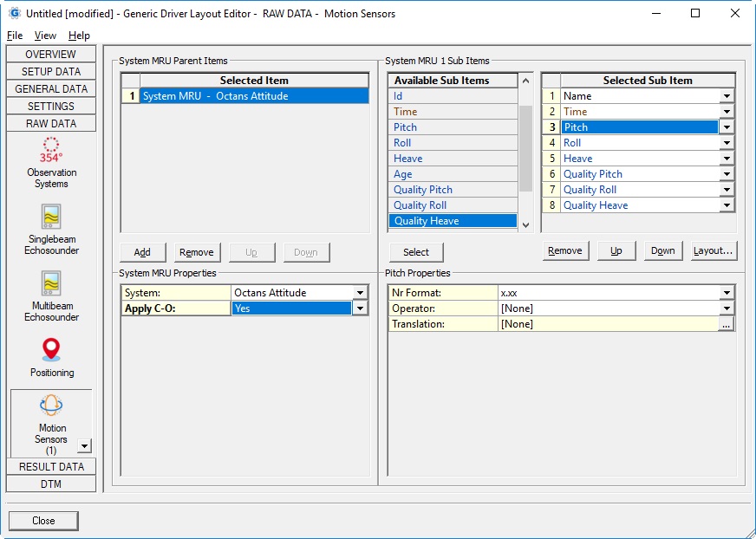Select the Motion Sensors icon
This screenshot has width=756, height=539.
coord(51,406)
